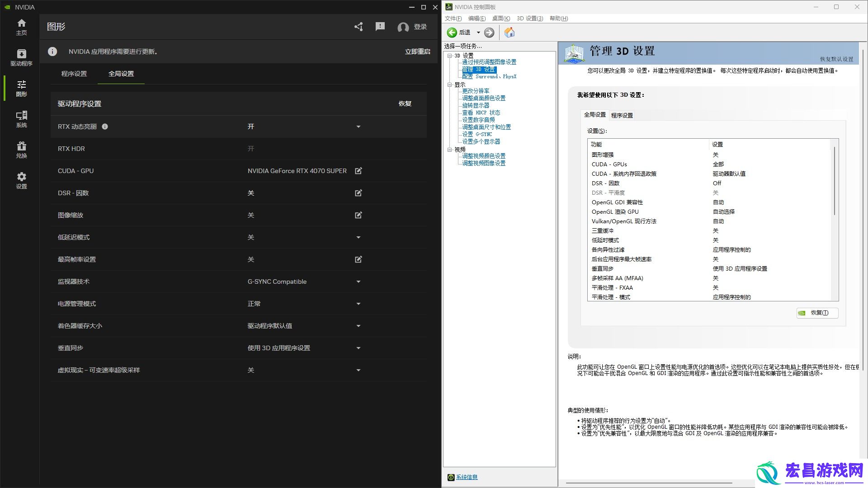Screen dimensions: 868x488
Task: Open 更改分辨率 in task tree
Action: pyautogui.click(x=476, y=91)
